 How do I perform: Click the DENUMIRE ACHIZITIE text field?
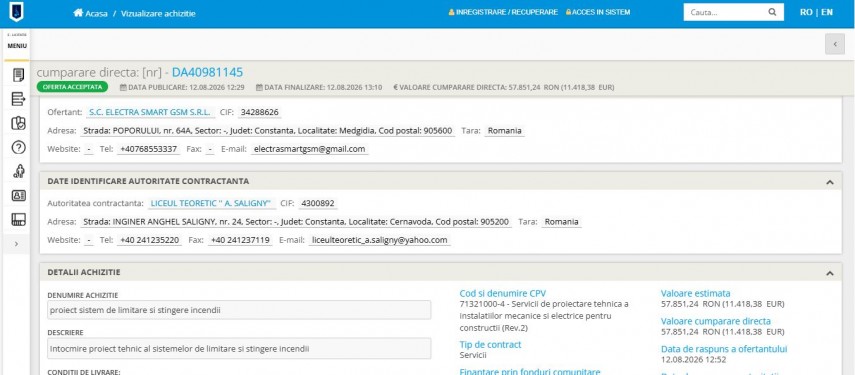click(239, 310)
